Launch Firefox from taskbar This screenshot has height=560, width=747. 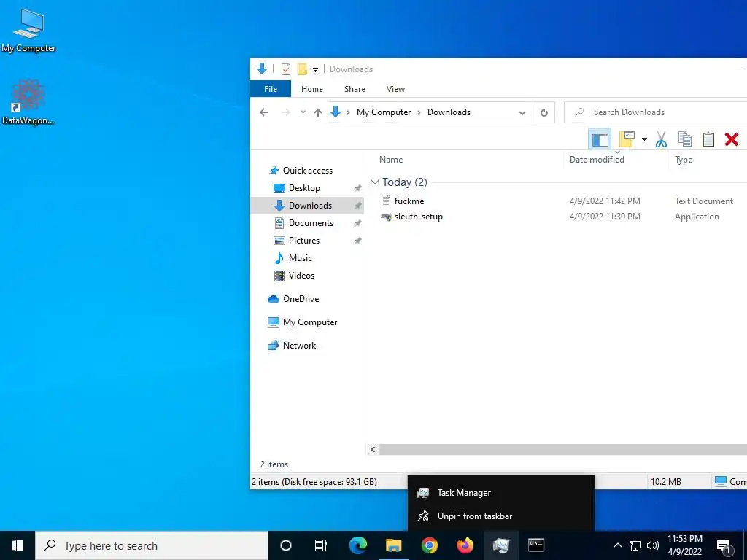click(x=465, y=545)
